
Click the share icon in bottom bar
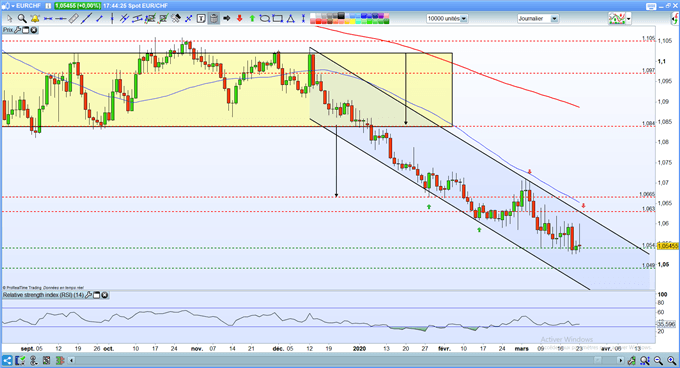point(7,361)
